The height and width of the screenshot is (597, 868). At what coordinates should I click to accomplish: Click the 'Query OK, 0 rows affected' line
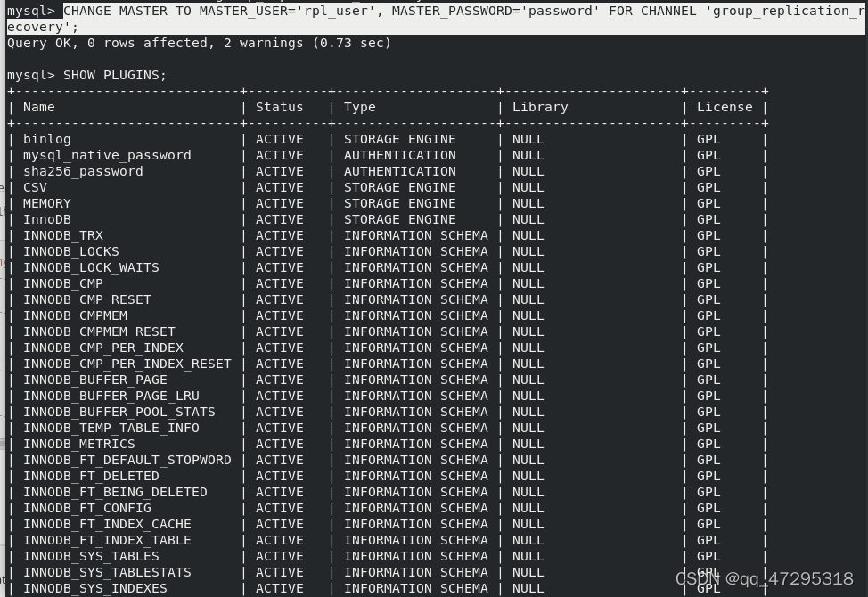[199, 43]
